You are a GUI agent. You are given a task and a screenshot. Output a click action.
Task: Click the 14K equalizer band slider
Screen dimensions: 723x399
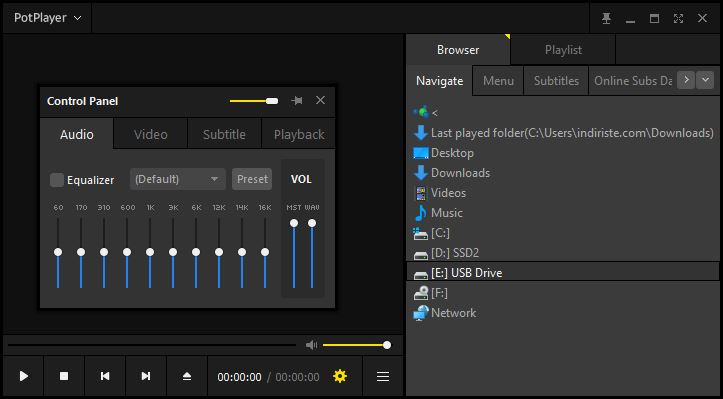(242, 253)
